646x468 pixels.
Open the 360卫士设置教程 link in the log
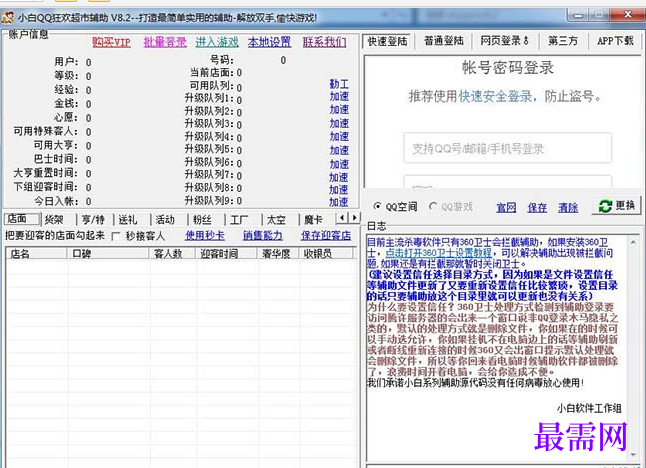pyautogui.click(x=438, y=253)
